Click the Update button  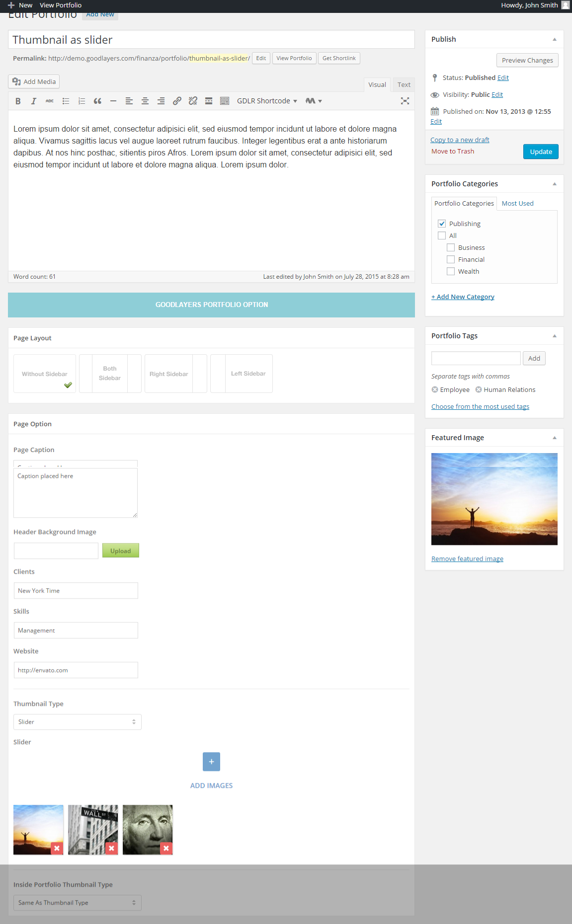(x=541, y=152)
